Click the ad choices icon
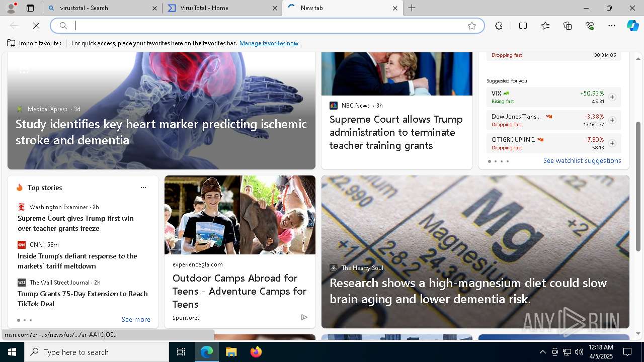 pyautogui.click(x=304, y=317)
